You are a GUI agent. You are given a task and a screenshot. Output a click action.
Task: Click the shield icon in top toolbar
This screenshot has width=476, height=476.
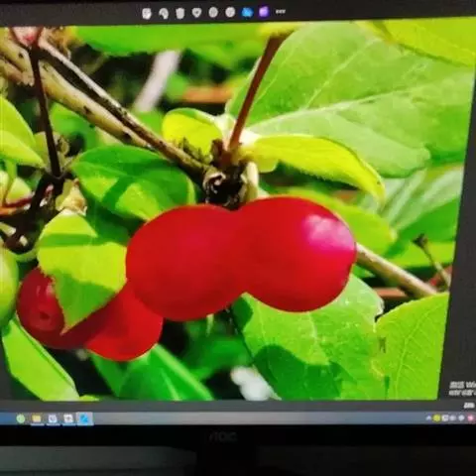(197, 13)
